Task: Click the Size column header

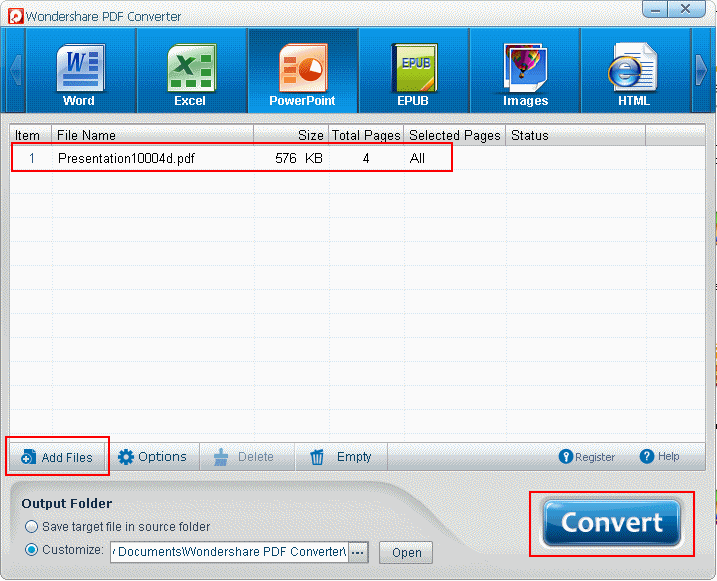Action: click(x=291, y=135)
